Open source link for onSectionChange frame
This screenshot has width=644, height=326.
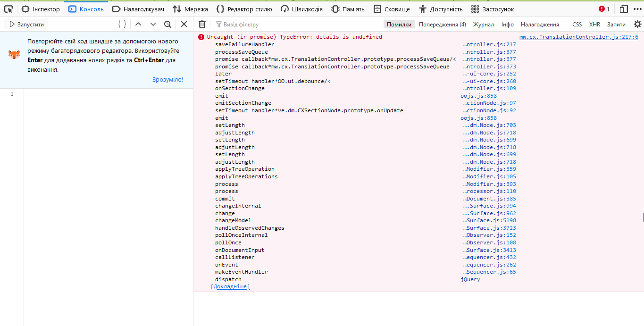tap(489, 88)
